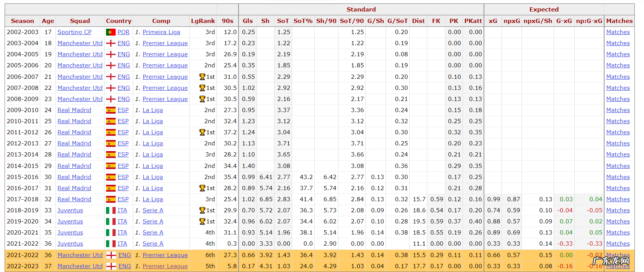Open the Primeira Liga competition link

161,32
